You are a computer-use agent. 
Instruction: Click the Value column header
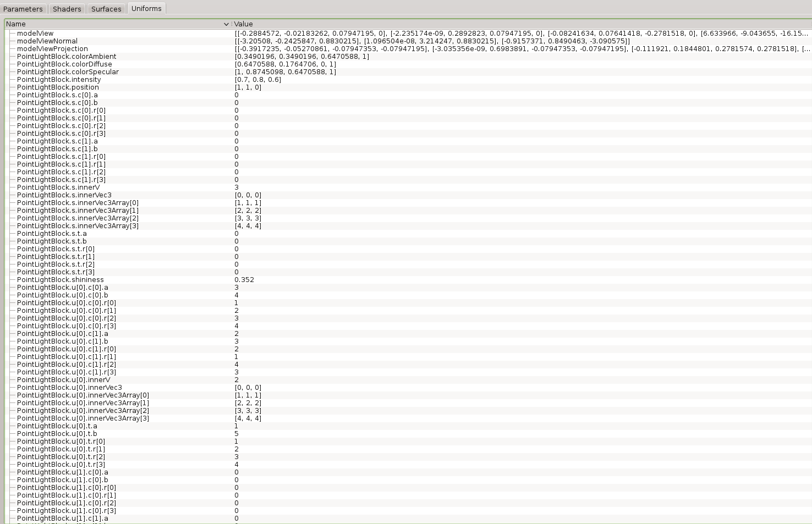[522, 24]
